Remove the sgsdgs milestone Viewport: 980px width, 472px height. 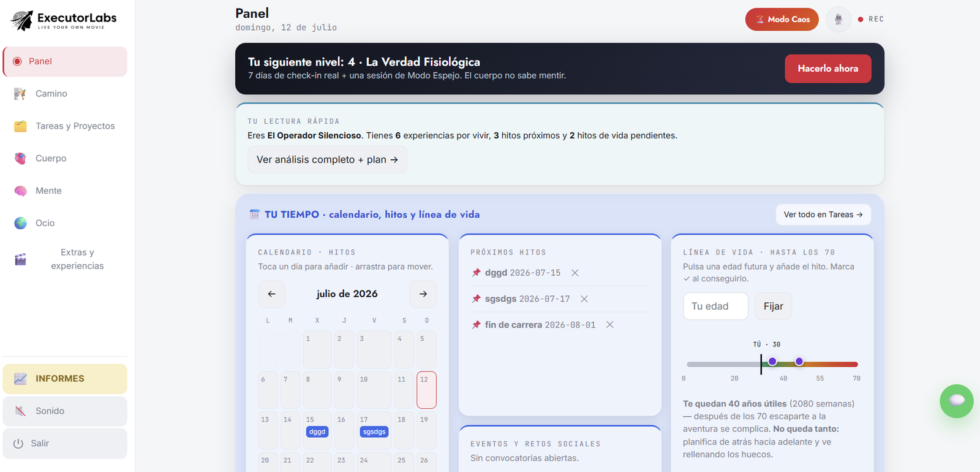coord(584,299)
